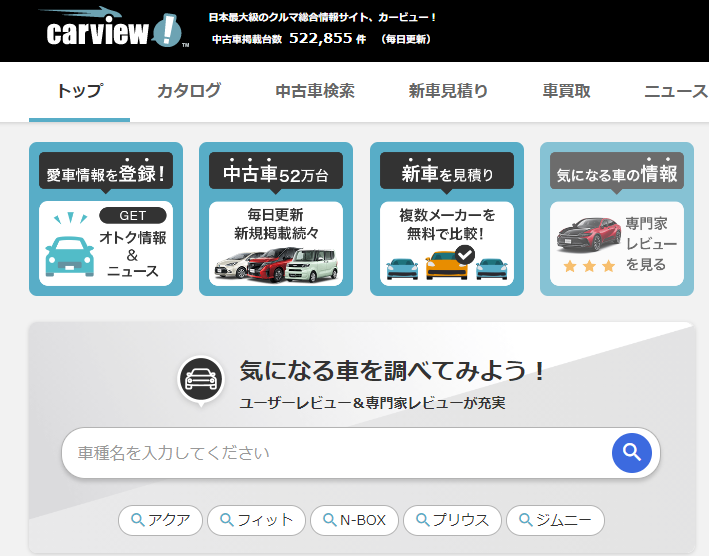This screenshot has width=709, height=556.
Task: Search for ジムニー via suggestion chip
Action: (x=555, y=520)
